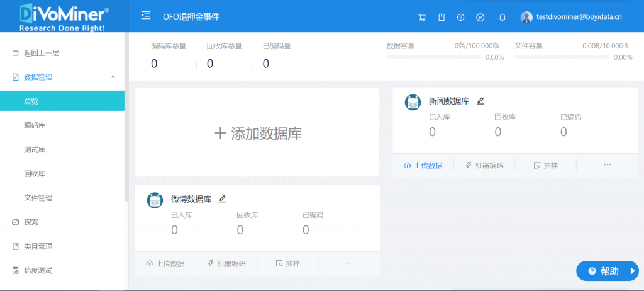Toggle the sidebar collapse hamburger icon
The height and width of the screenshot is (291, 644).
[146, 15]
